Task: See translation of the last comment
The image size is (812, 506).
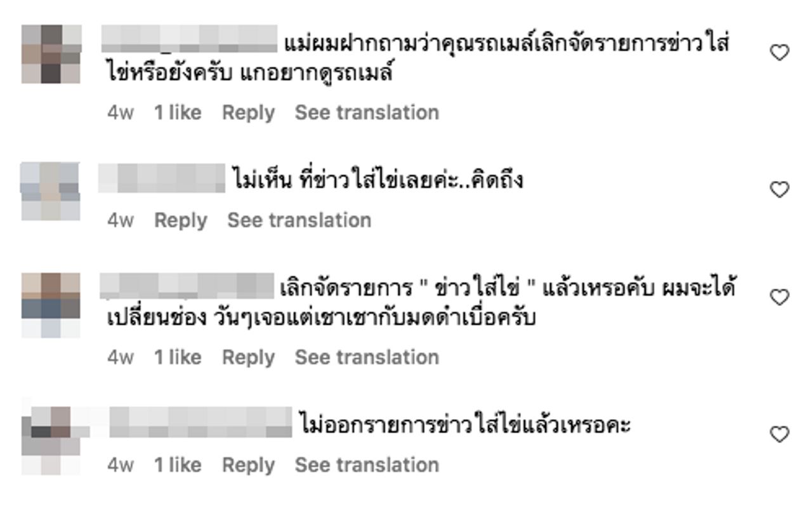Action: (367, 465)
